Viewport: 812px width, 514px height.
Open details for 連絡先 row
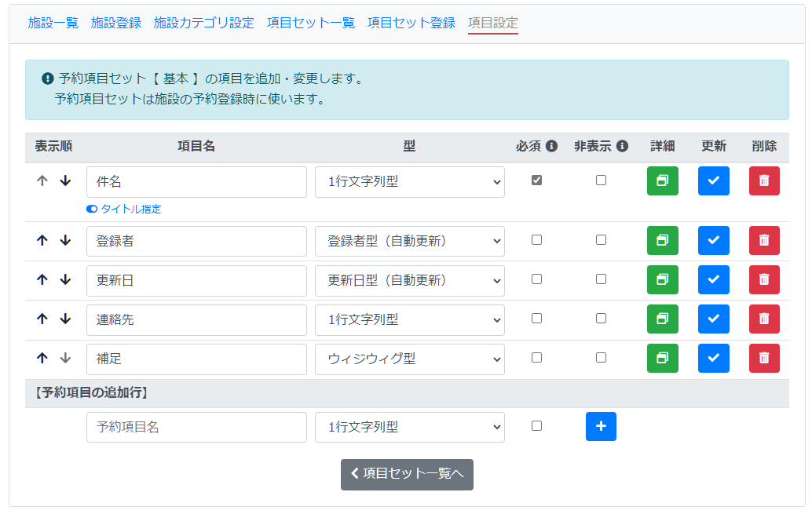pos(662,319)
